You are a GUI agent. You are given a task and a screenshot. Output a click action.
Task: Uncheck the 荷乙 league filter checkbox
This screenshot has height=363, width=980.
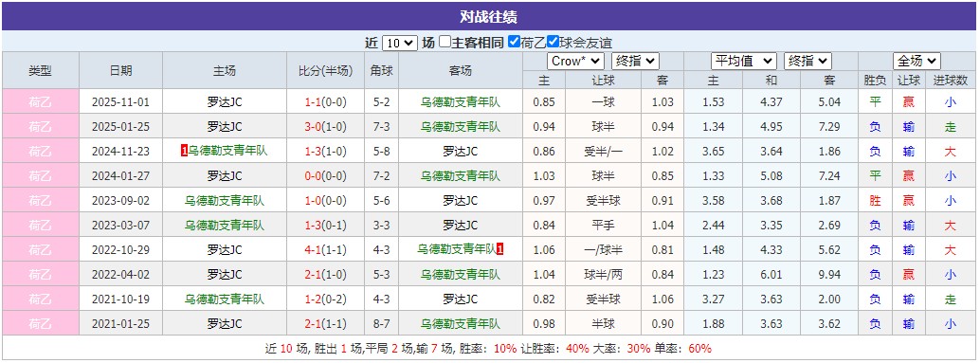(x=514, y=43)
